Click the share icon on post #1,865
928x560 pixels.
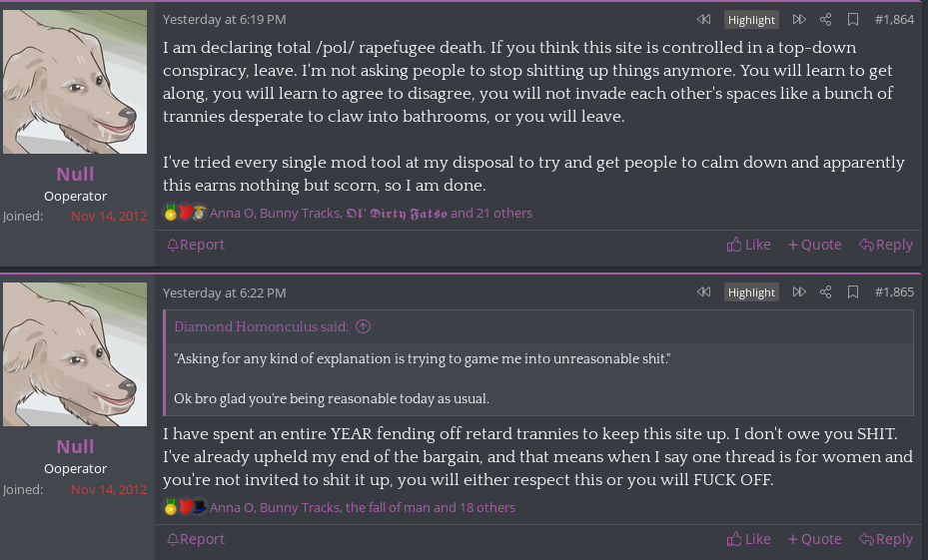tap(826, 292)
